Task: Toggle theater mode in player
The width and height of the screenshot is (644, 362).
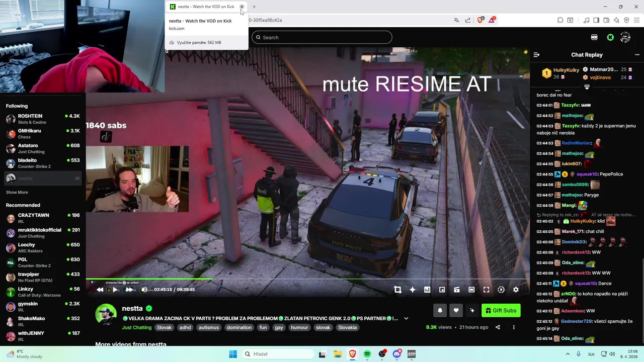Action: (x=471, y=290)
